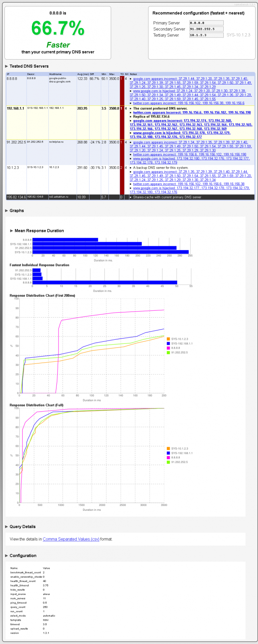
Task: Click pink 8.8.8.8 legend swatch in First 200ms chart
Action: pos(169,348)
